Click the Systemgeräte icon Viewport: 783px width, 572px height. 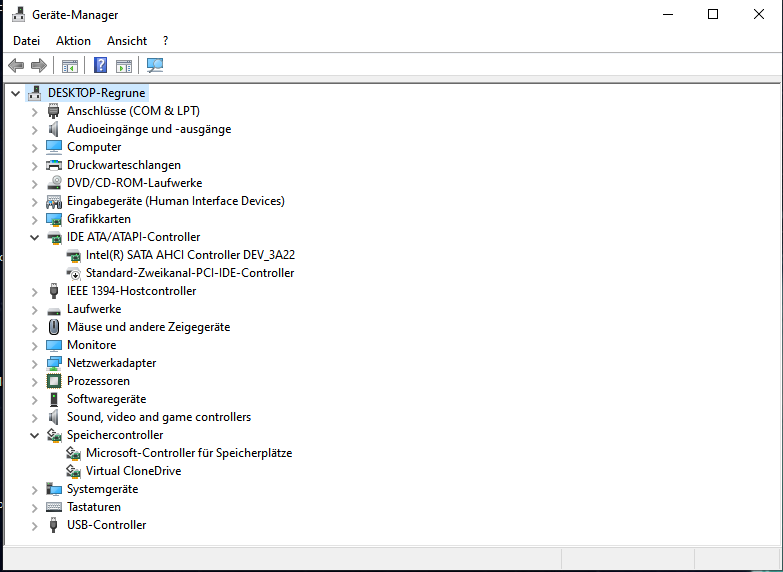pyautogui.click(x=54, y=489)
